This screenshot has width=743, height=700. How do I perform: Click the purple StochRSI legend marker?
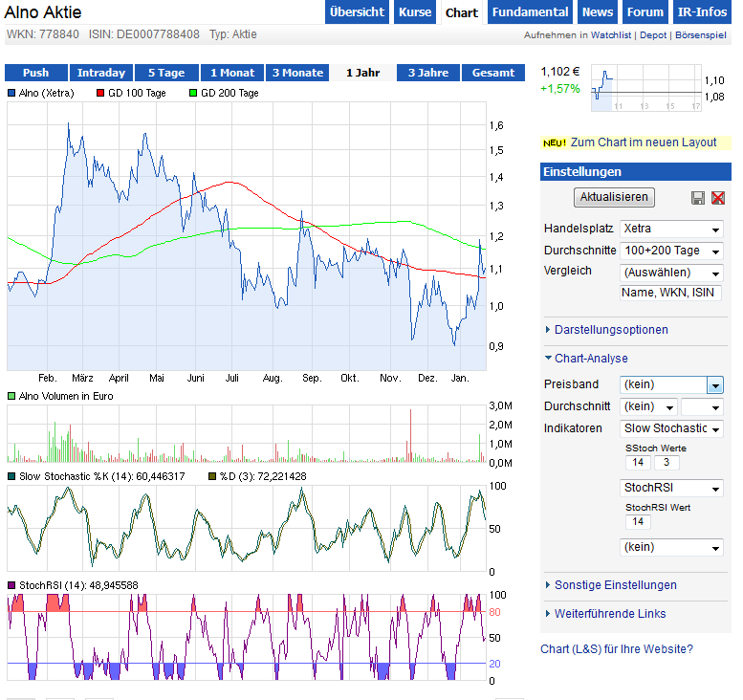(11, 585)
